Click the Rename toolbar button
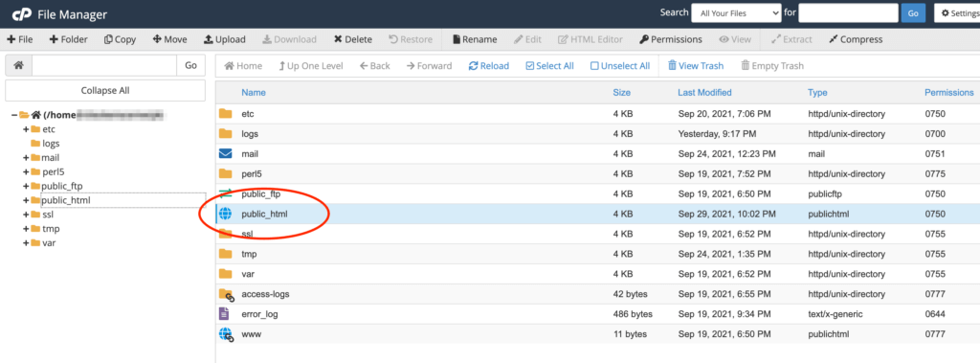The height and width of the screenshot is (363, 980). [475, 39]
